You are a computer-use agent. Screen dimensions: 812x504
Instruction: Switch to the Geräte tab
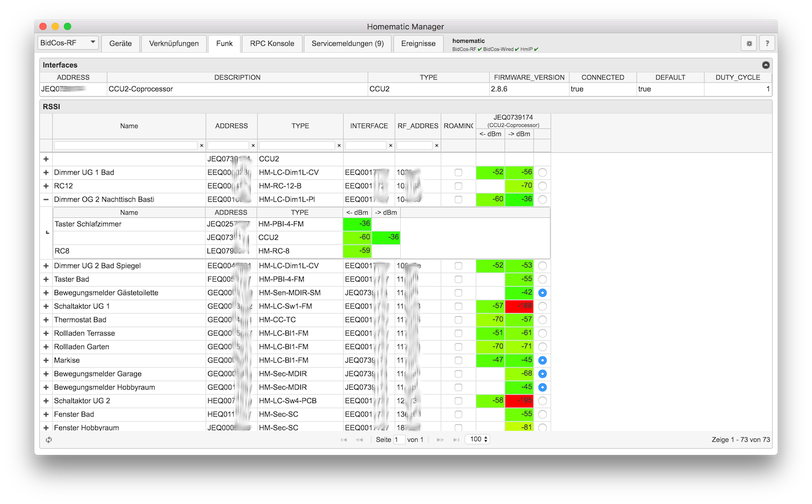pyautogui.click(x=120, y=44)
